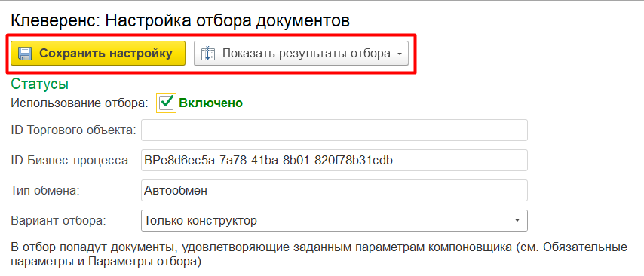Click the title Клеверенс: Настройка отбора документов
Image resolution: width=644 pixels, height=276 pixels.
tap(180, 20)
